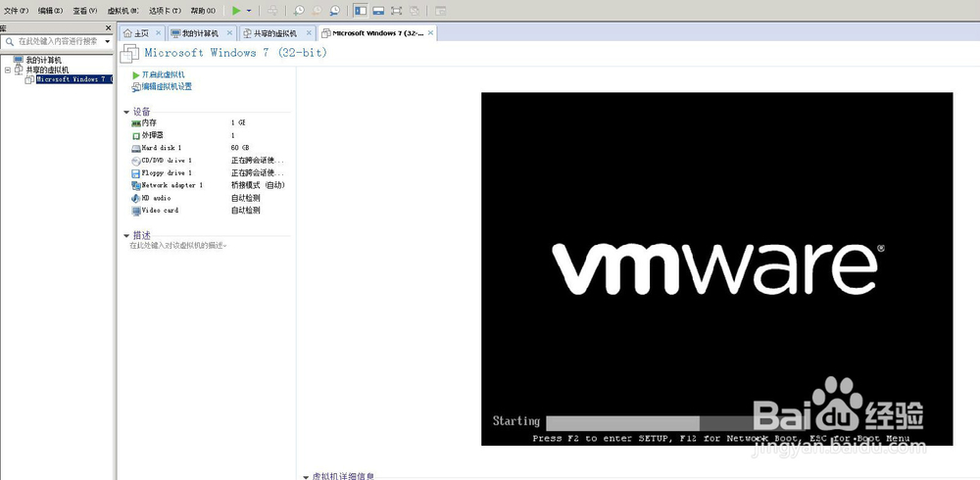Open the 编辑 menu
980x480 pixels.
pyautogui.click(x=50, y=11)
